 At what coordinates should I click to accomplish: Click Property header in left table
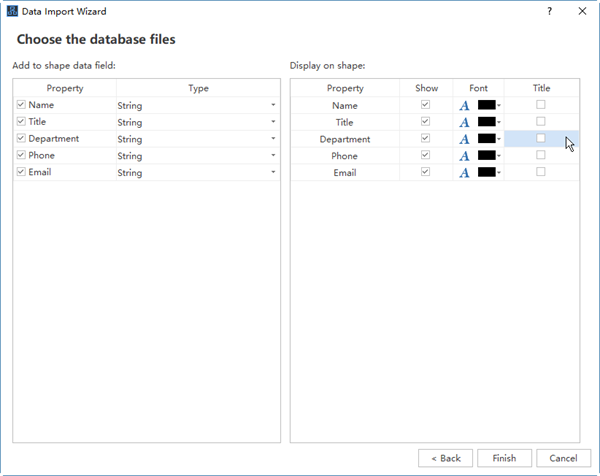pyautogui.click(x=65, y=88)
